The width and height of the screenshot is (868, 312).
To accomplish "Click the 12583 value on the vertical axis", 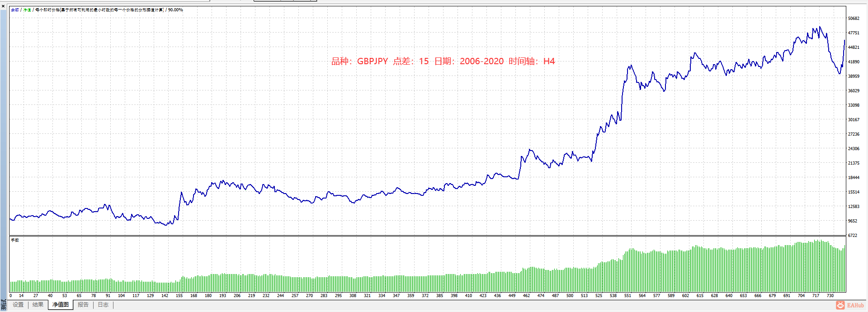I will [854, 207].
